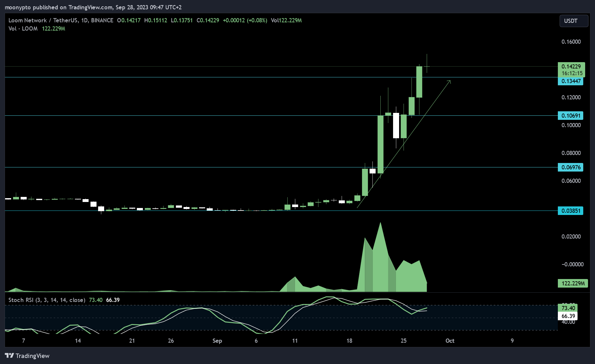
Task: Click the 16:12:15 candle countdown timer
Action: pyautogui.click(x=572, y=73)
